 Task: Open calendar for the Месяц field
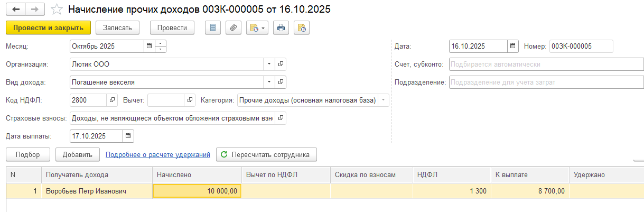[x=149, y=47]
